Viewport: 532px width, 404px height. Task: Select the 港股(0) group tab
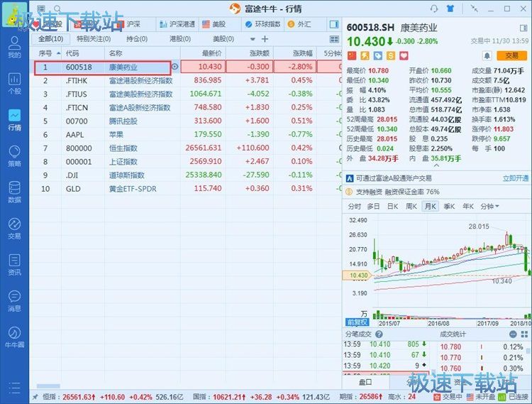180,39
